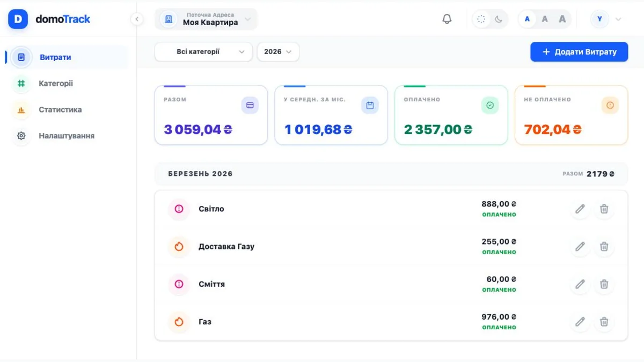Select the medium font size A

[545, 19]
